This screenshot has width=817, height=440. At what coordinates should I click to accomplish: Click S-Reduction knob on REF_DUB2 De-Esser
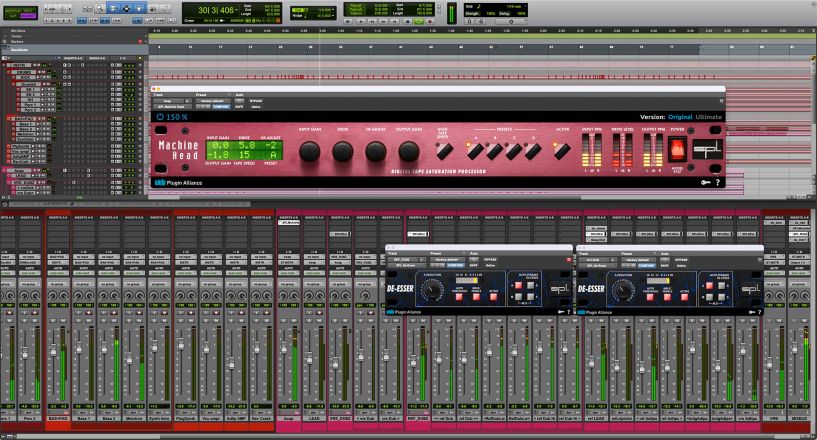tap(431, 290)
